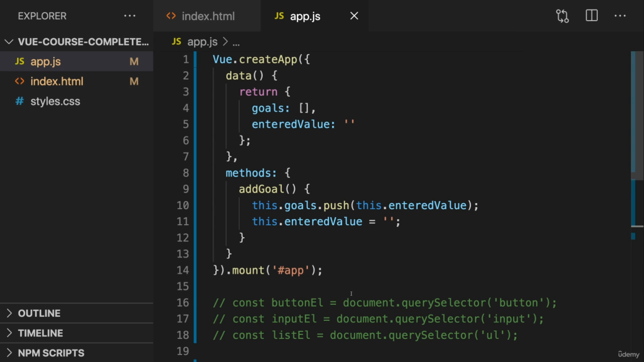Open the breadcrumb symbol path ellipsis

pos(236,42)
